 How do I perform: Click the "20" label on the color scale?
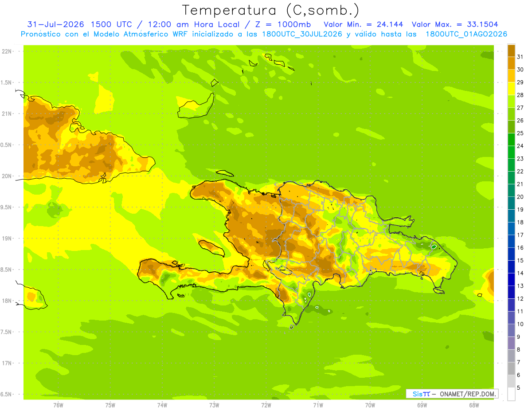tap(520, 197)
